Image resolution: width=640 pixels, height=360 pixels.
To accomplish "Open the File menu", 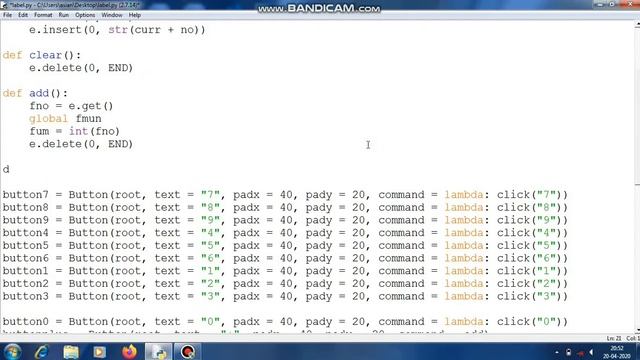I will click(7, 15).
